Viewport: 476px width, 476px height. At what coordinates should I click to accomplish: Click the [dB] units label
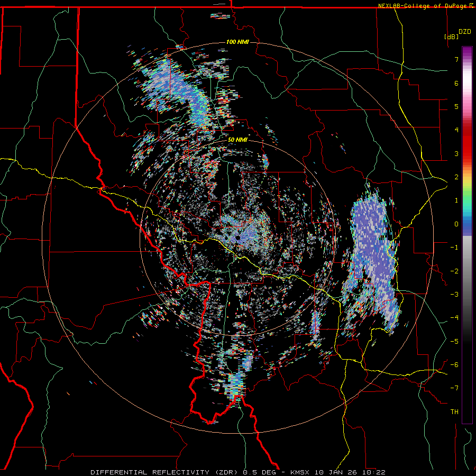(451, 36)
